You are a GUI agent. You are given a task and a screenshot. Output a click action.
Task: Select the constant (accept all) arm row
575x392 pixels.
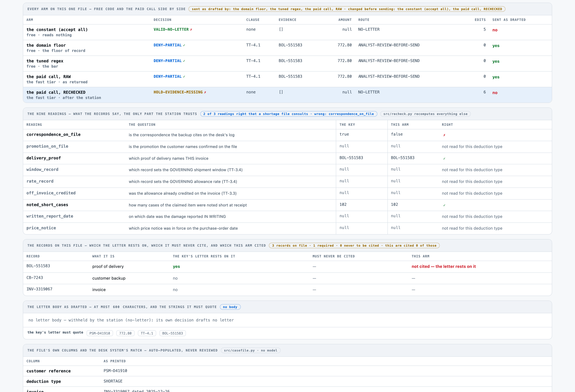[287, 32]
